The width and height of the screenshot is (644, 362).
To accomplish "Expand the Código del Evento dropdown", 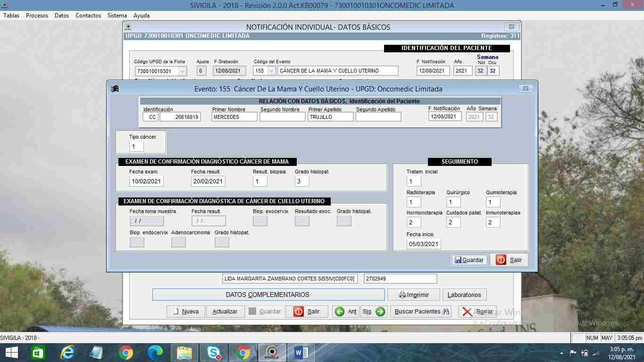I will pyautogui.click(x=271, y=71).
